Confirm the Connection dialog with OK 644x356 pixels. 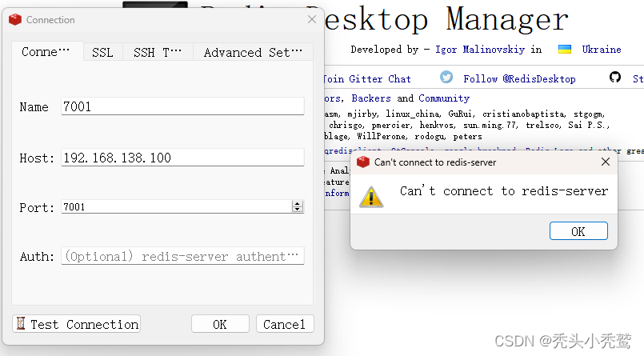pyautogui.click(x=220, y=324)
